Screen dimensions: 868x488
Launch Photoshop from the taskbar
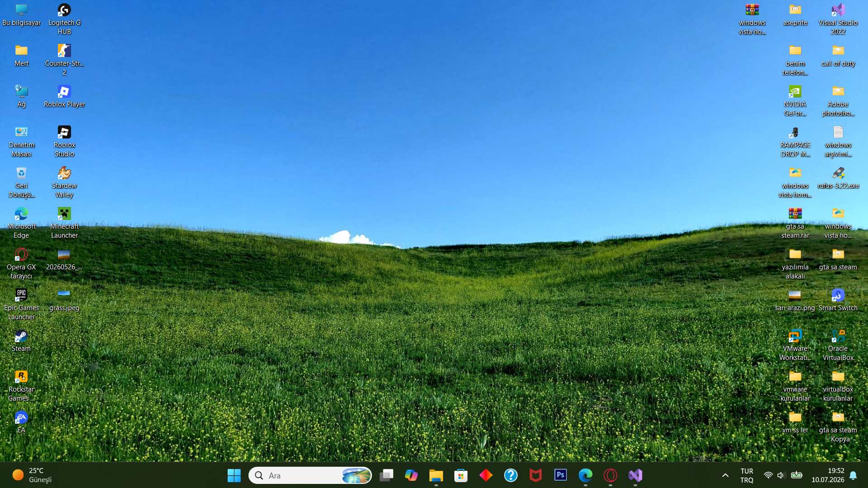coord(561,475)
